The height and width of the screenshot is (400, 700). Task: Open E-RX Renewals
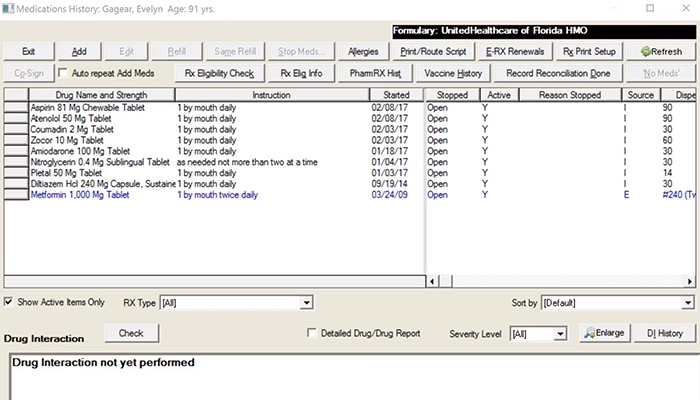515,51
